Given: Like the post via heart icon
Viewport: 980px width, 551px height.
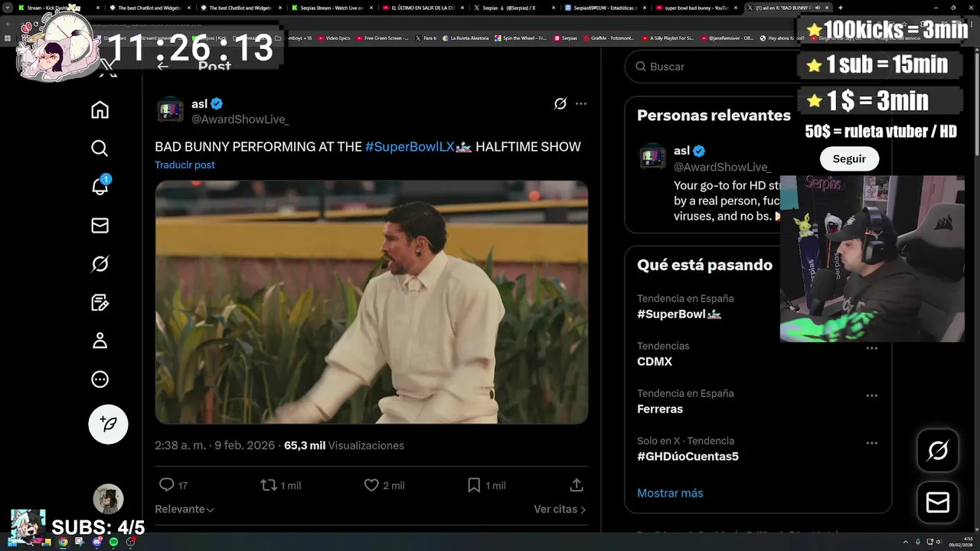Looking at the screenshot, I should click(x=384, y=485).
